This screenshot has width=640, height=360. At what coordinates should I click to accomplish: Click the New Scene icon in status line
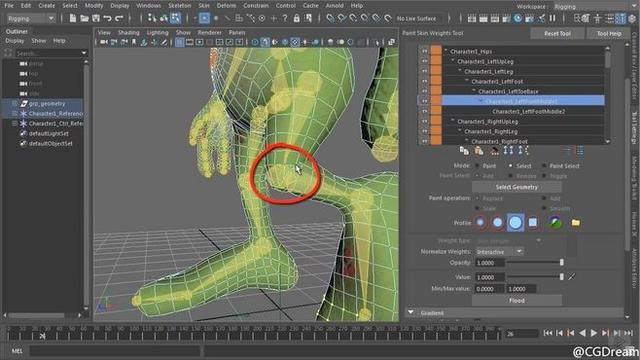click(73, 18)
